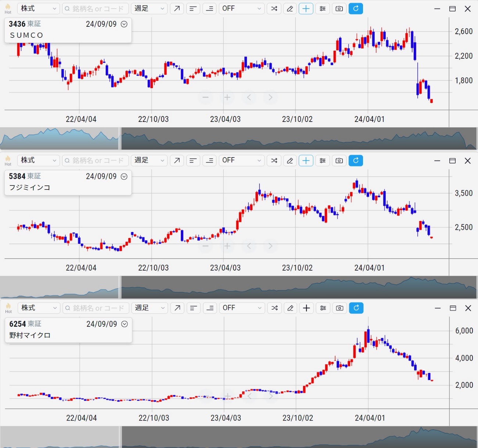Open the 株式 dropdown in フジミインコ chart
The image size is (478, 448).
coord(38,160)
